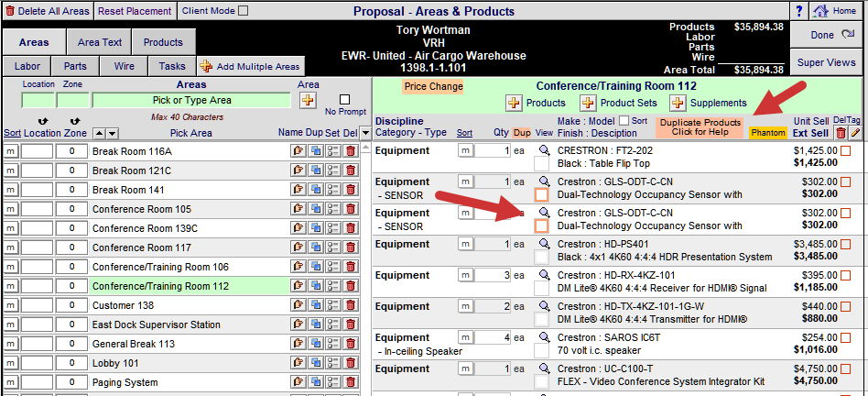Open Set icon for Break Room 141
The image size is (868, 396).
coord(332,190)
